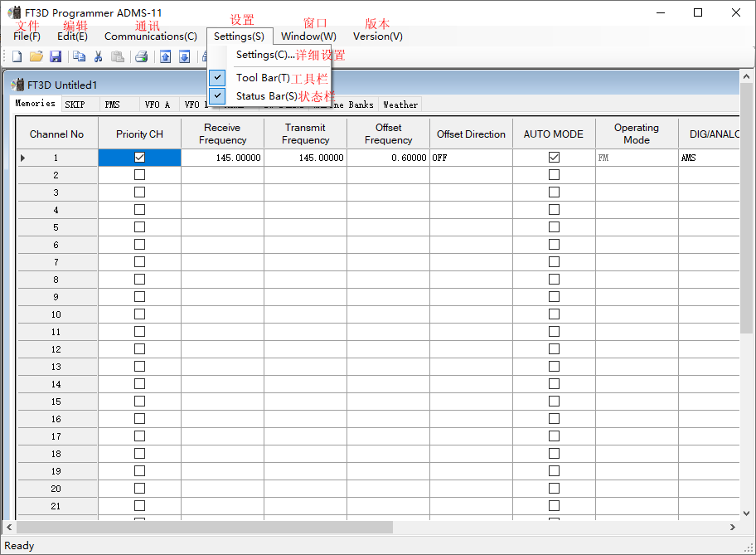Click the New file toolbar icon
This screenshot has height=555, width=756.
[x=17, y=56]
